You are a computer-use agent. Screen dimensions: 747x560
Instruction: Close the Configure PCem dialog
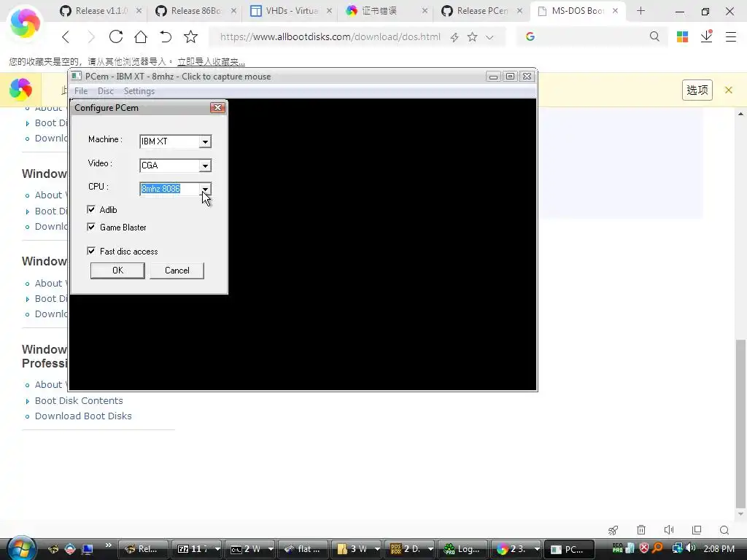point(217,108)
